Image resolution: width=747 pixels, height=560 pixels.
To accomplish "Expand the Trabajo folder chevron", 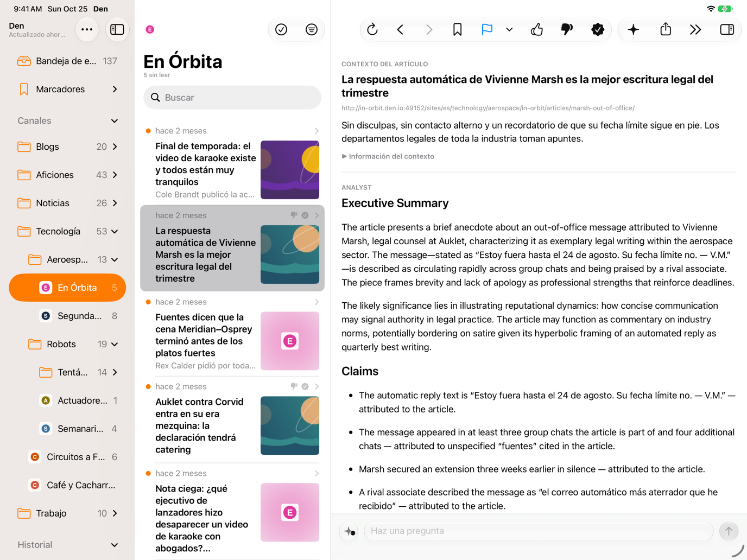I will [115, 513].
